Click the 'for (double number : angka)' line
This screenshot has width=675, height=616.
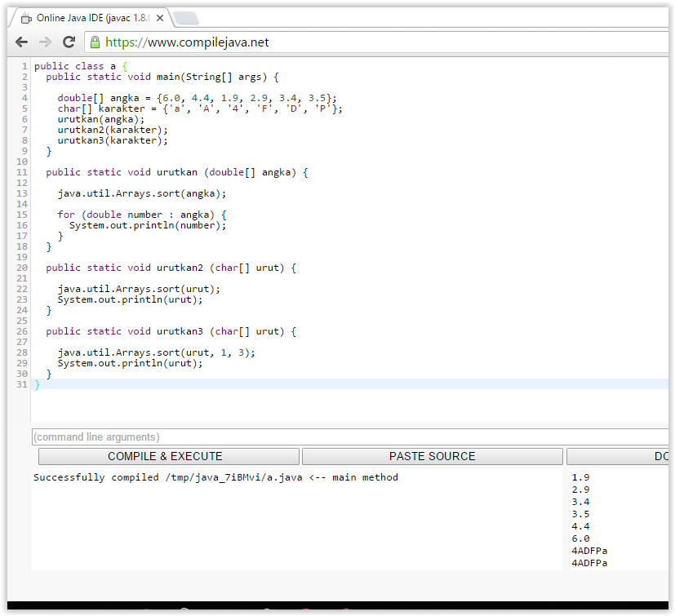click(142, 215)
